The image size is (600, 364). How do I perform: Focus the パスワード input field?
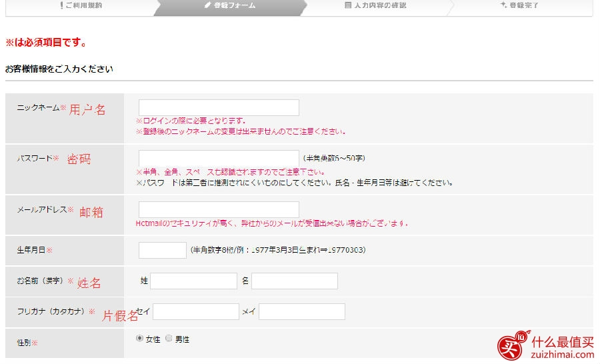point(219,158)
